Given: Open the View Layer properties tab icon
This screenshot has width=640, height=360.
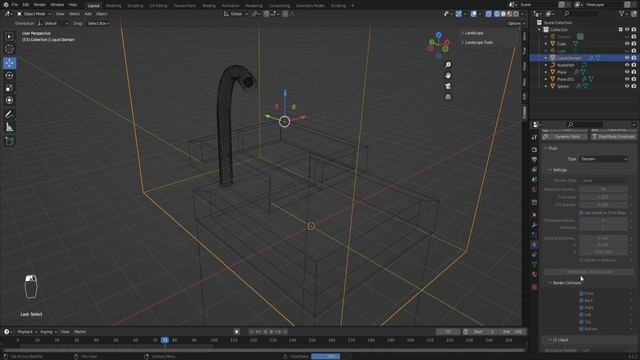Looking at the screenshot, I should (x=534, y=169).
